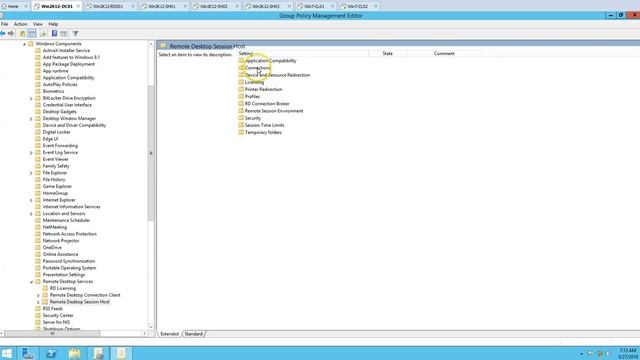Open Device and Resource Redirection folder

(277, 75)
